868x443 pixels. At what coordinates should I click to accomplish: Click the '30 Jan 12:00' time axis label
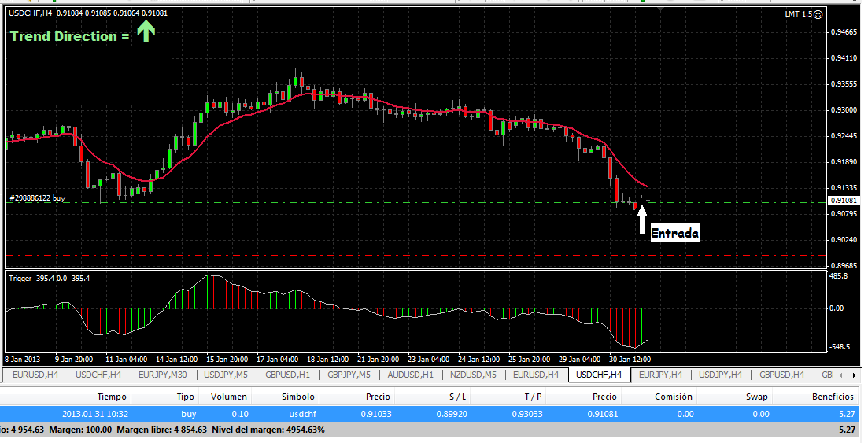[630, 360]
